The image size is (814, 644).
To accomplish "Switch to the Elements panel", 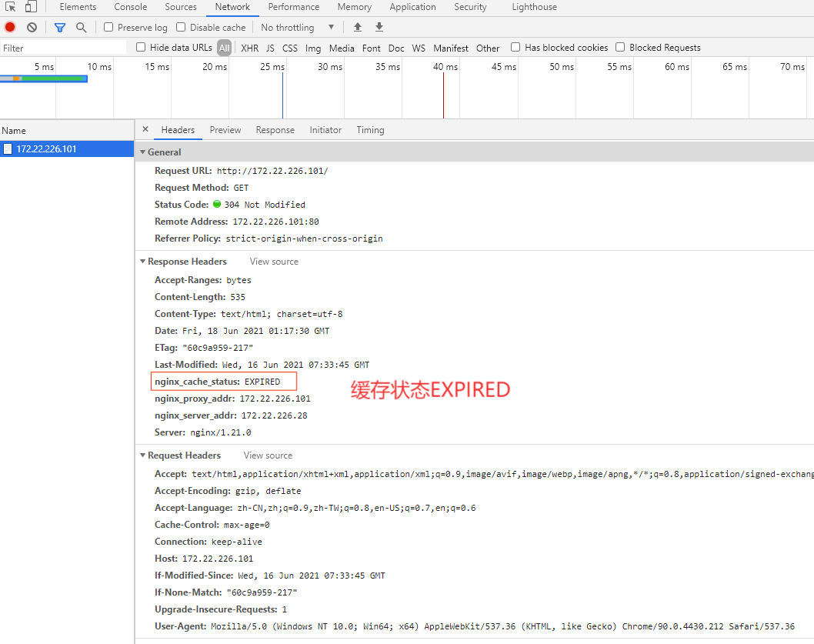I will pyautogui.click(x=78, y=7).
